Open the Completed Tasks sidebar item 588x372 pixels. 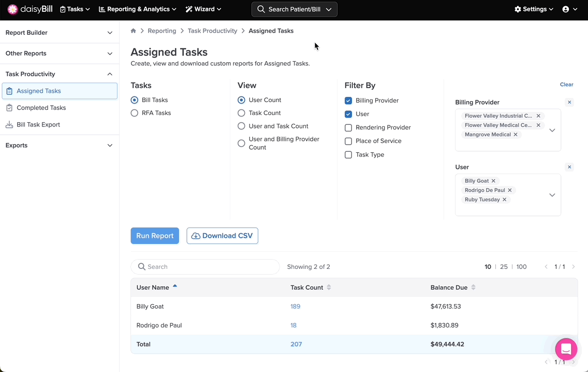41,108
